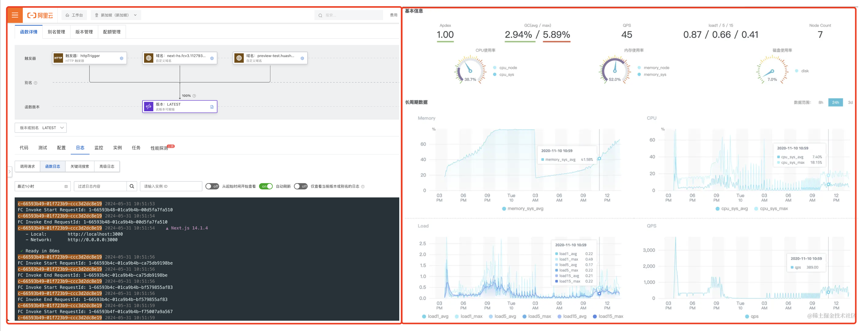
Task: Switch to the 监控 tab
Action: point(99,148)
